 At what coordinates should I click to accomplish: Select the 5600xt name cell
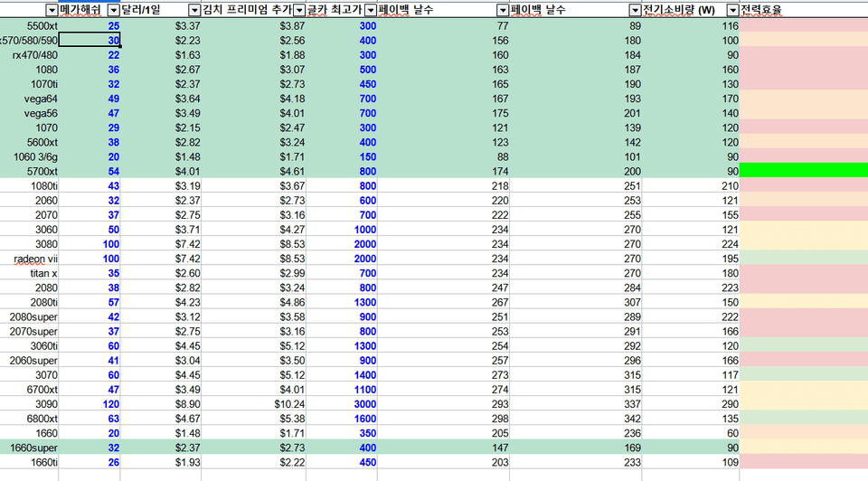tap(29, 142)
